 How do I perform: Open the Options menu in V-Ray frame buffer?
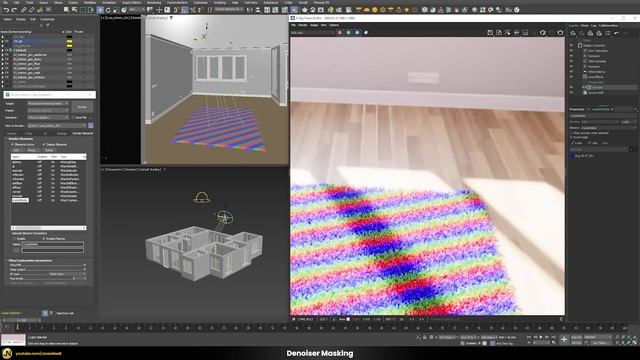pos(334,25)
